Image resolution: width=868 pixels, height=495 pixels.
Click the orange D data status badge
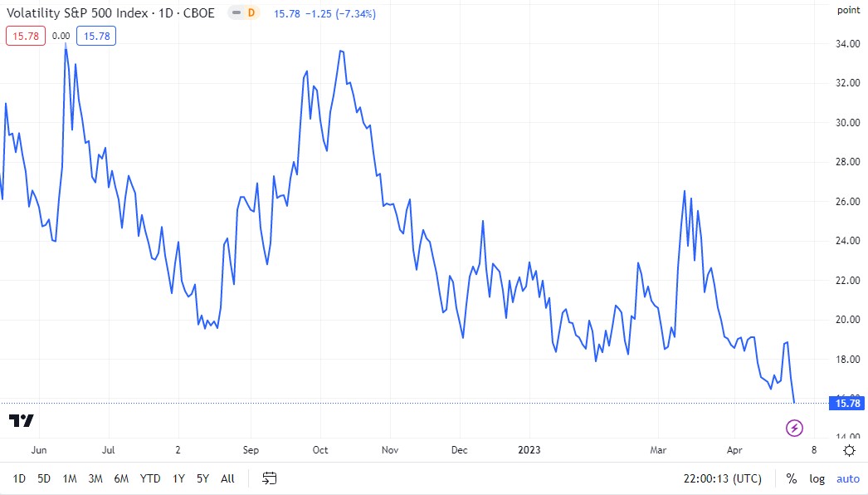251,12
